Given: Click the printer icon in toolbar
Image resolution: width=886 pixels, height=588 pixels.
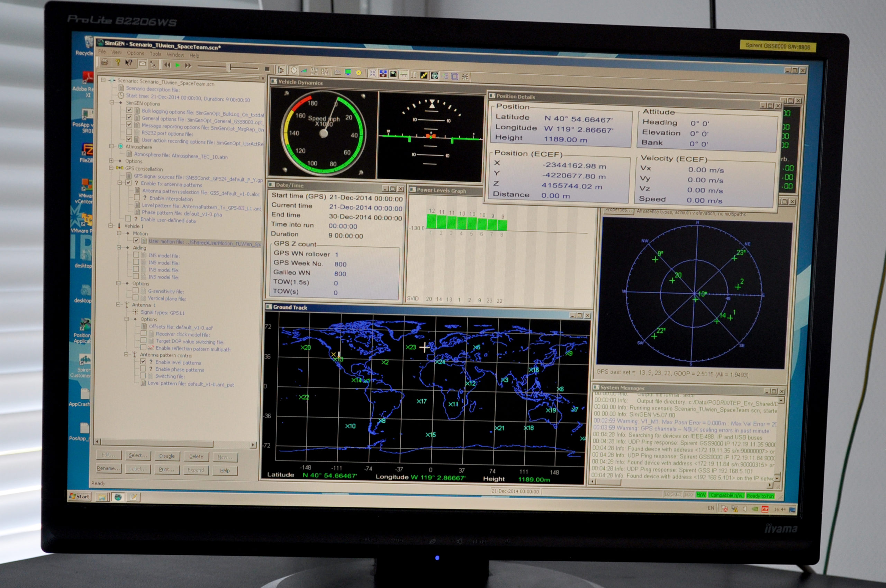Looking at the screenshot, I should 105,62.
